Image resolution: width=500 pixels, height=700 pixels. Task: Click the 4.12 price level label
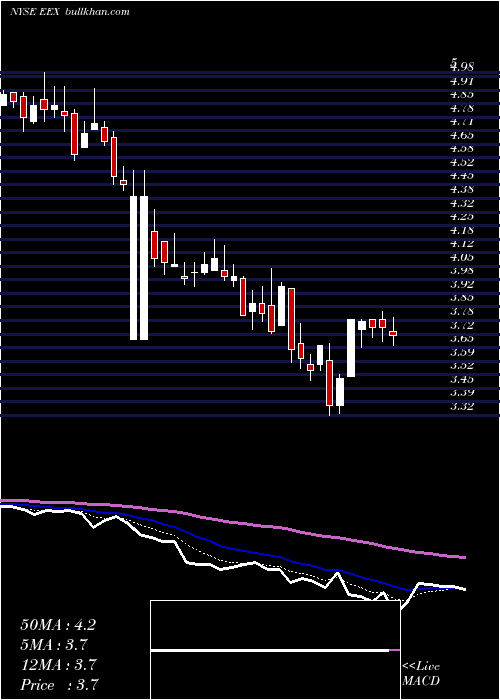pyautogui.click(x=462, y=244)
